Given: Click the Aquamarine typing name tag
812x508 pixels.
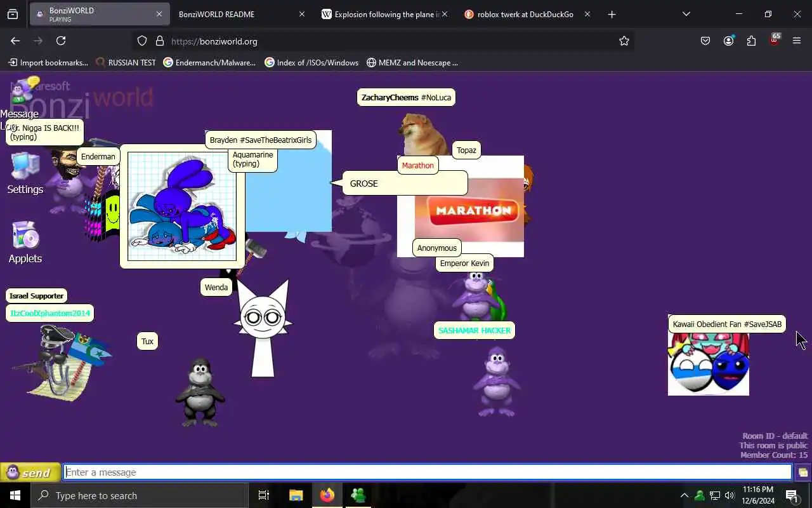Looking at the screenshot, I should click(x=252, y=159).
